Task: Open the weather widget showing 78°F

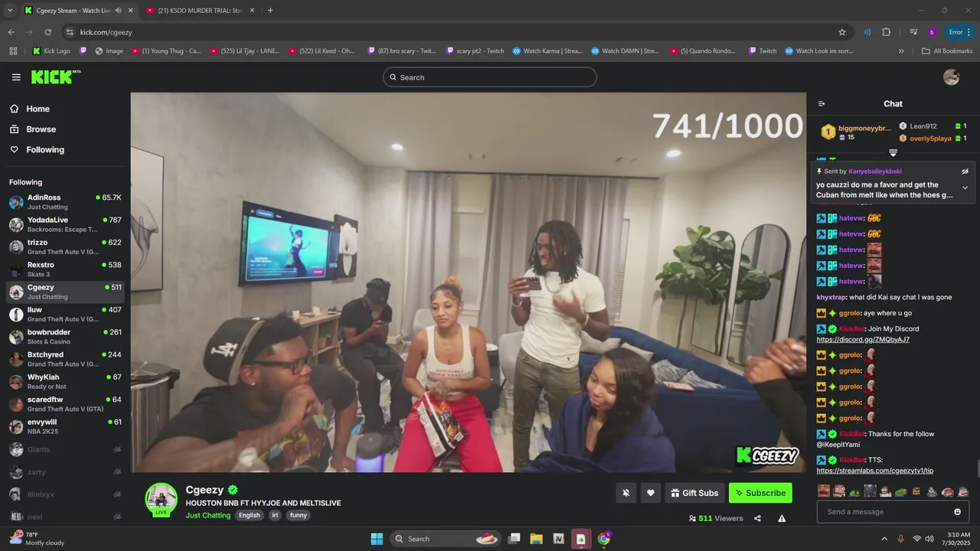Action: [x=37, y=539]
